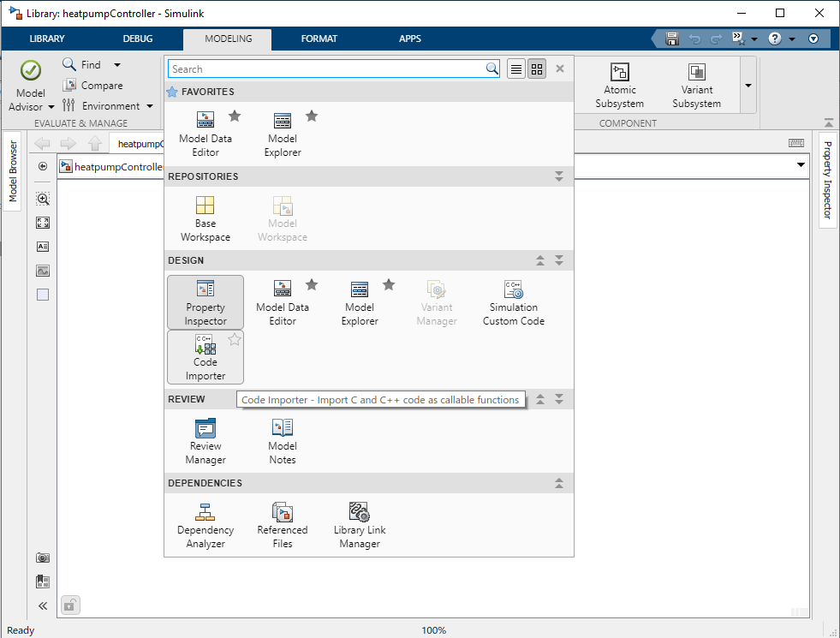
Task: Toggle favorite star on Design Model Data Editor
Action: tap(312, 284)
